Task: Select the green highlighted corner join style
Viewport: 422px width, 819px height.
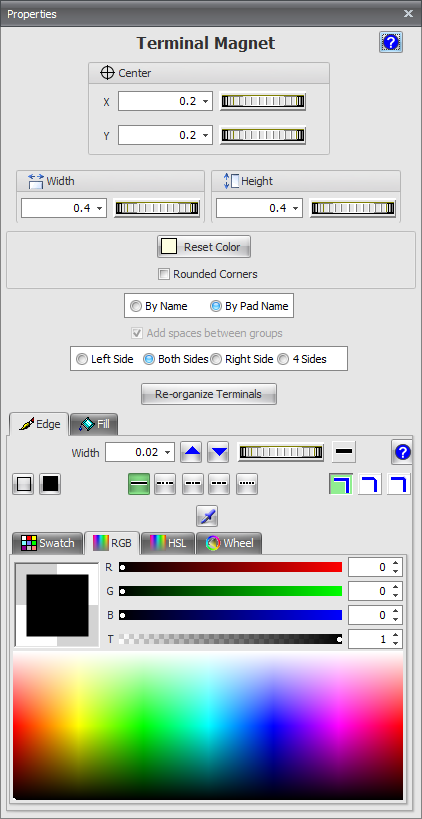Action: click(x=341, y=484)
